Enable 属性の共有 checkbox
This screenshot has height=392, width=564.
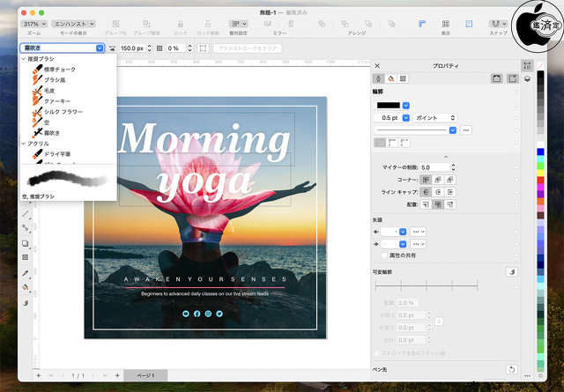pyautogui.click(x=382, y=255)
